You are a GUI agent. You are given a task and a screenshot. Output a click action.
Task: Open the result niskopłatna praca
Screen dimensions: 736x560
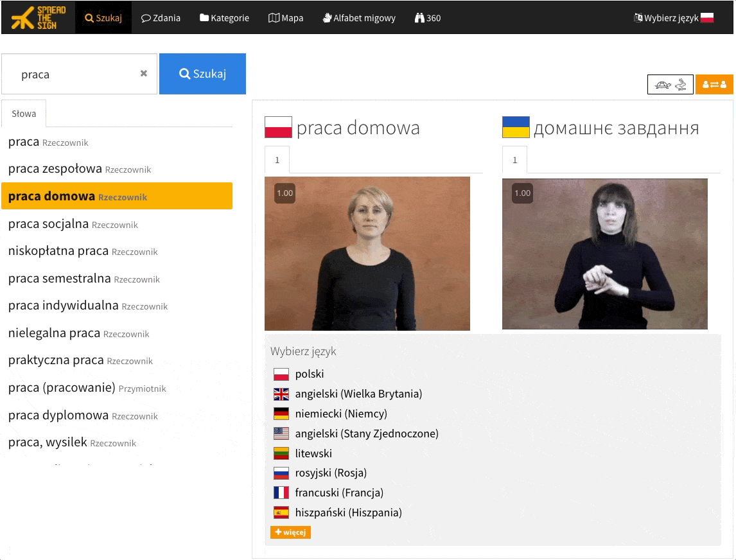[83, 251]
